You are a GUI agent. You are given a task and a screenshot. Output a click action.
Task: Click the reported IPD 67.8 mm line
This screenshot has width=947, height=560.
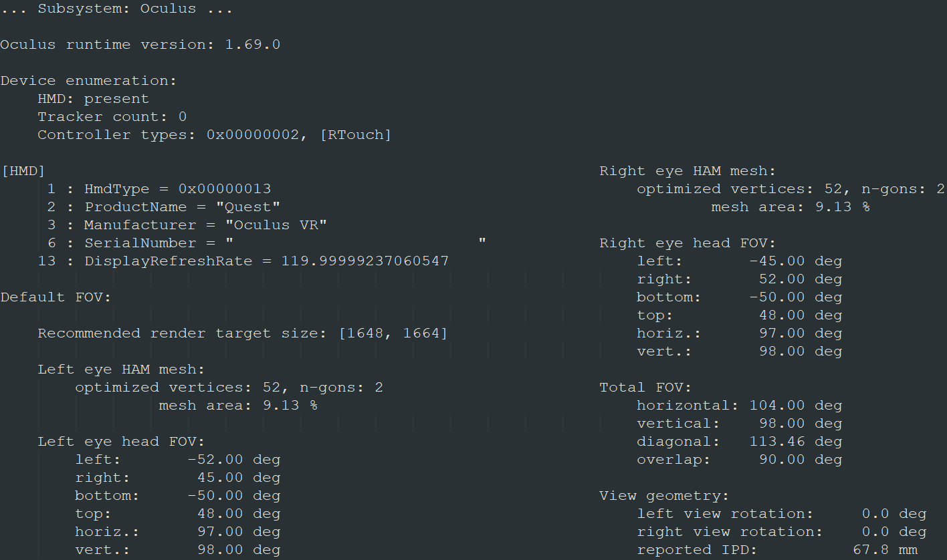point(777,550)
